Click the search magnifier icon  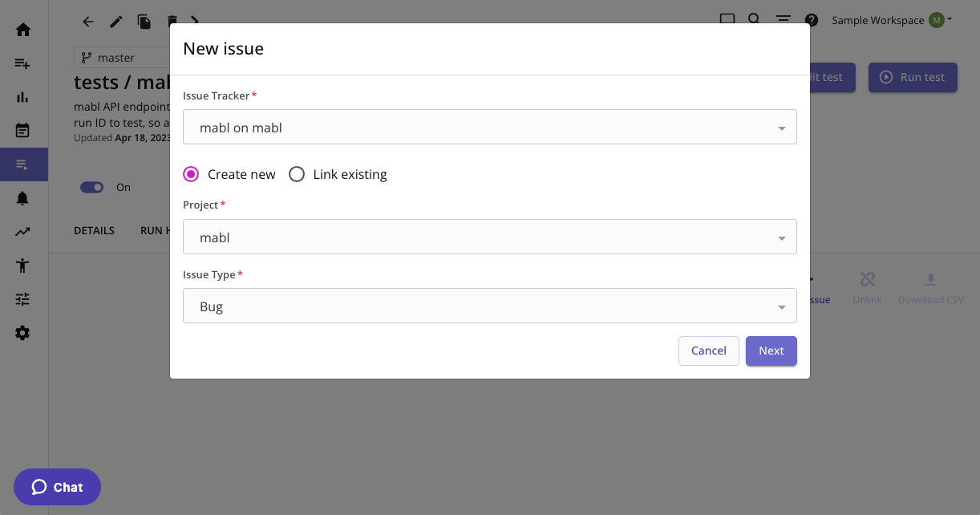click(755, 20)
